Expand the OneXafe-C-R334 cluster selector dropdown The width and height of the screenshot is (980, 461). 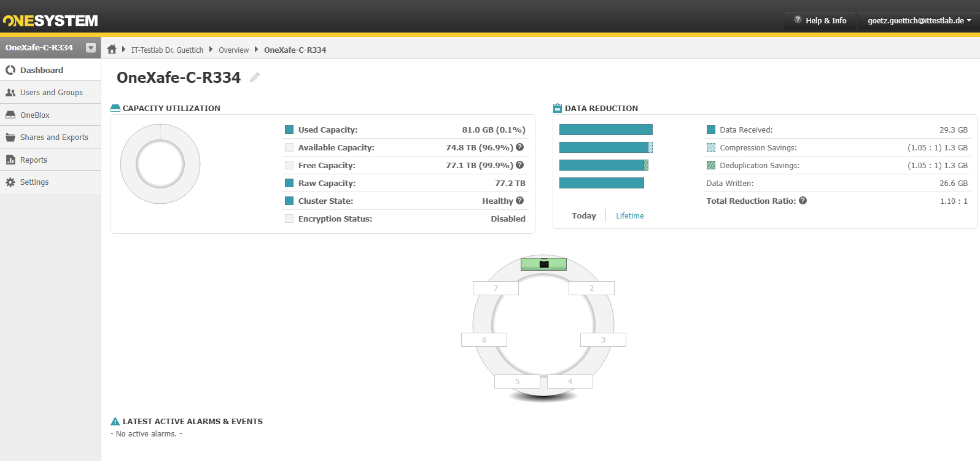tap(91, 48)
